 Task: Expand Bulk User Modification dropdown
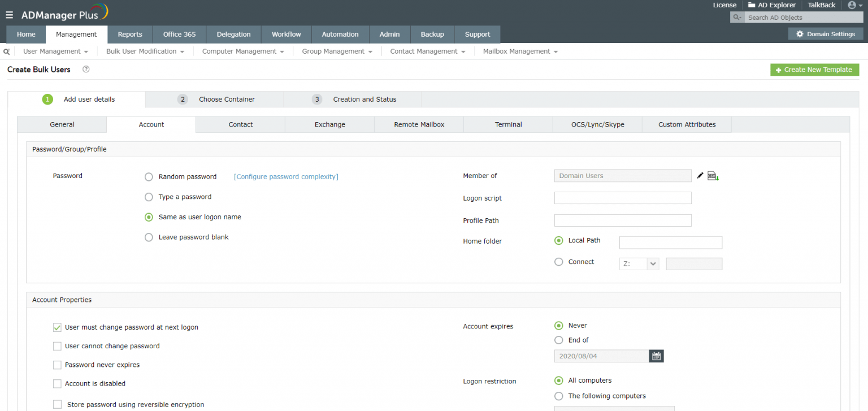pyautogui.click(x=145, y=51)
